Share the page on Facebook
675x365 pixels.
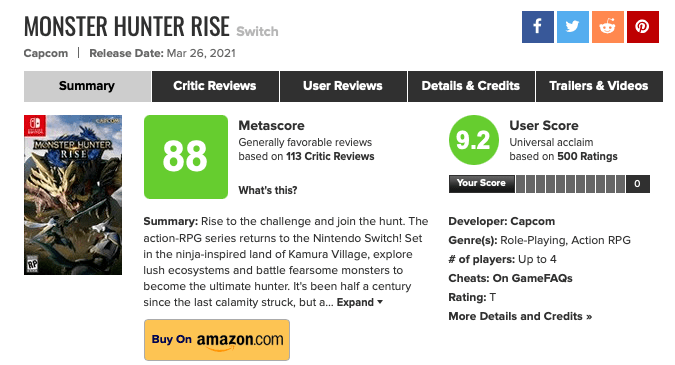click(538, 27)
